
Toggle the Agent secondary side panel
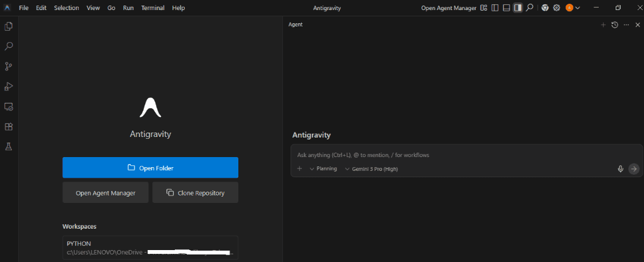[518, 8]
